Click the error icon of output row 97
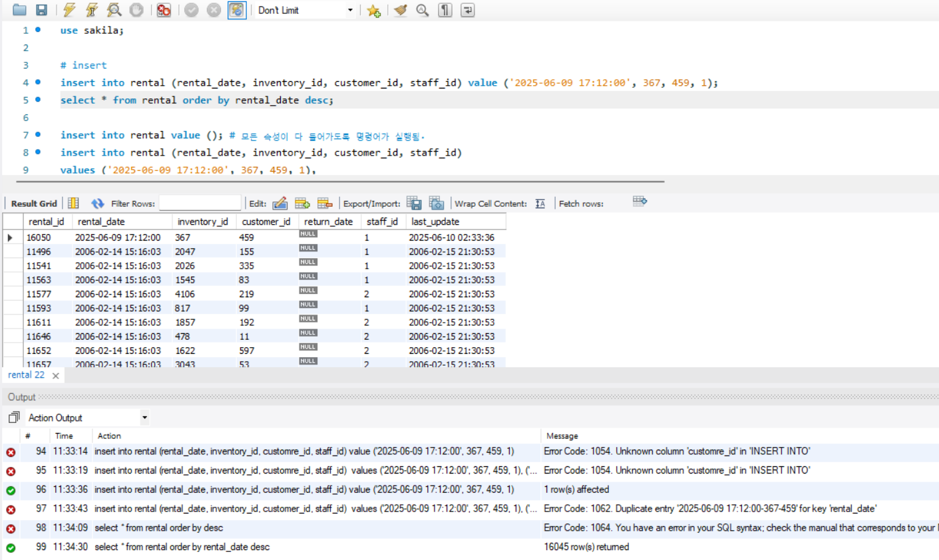The height and width of the screenshot is (560, 939). pyautogui.click(x=11, y=509)
